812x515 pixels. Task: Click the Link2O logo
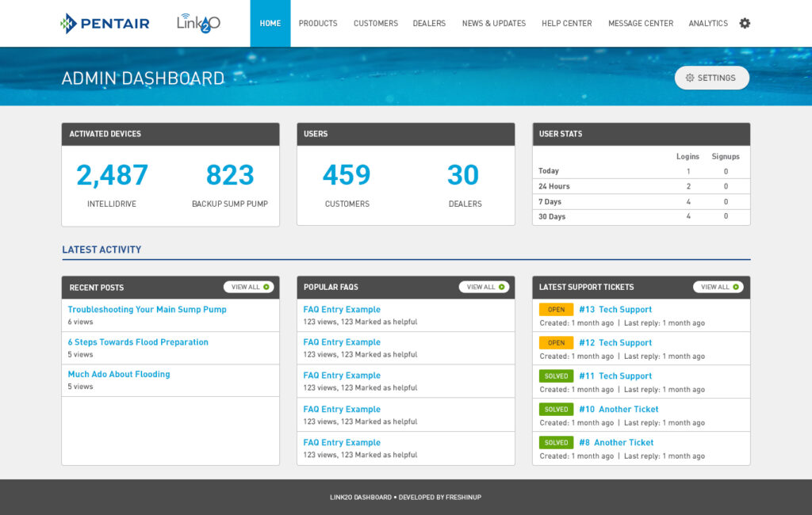[x=198, y=23]
